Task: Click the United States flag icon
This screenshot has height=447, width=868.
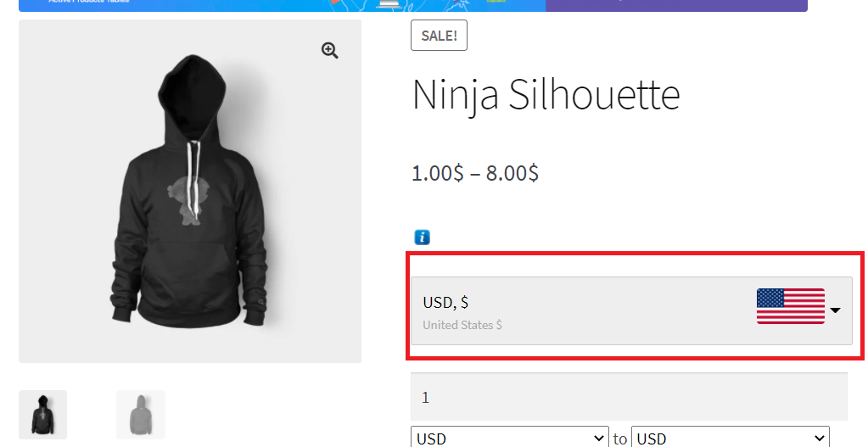Action: point(790,306)
